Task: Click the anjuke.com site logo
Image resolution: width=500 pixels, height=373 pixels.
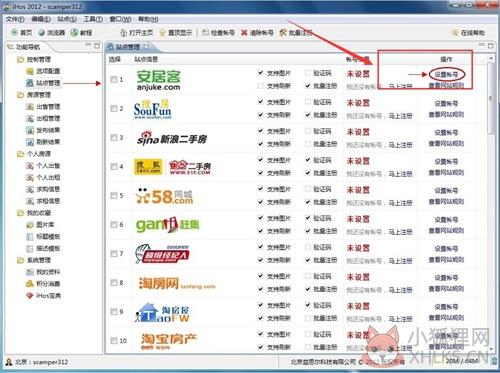Action: tap(159, 80)
